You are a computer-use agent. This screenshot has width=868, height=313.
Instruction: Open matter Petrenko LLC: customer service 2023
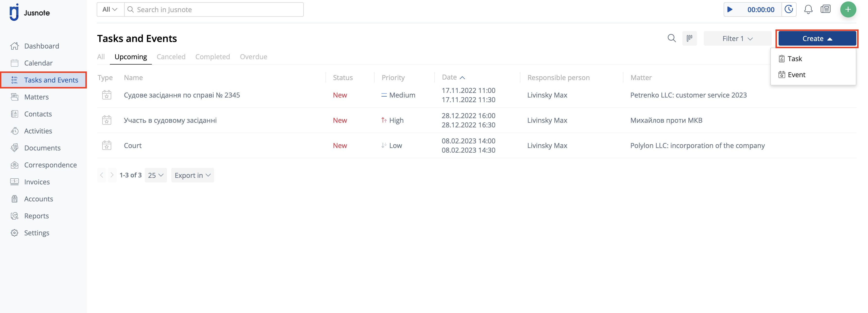point(688,95)
